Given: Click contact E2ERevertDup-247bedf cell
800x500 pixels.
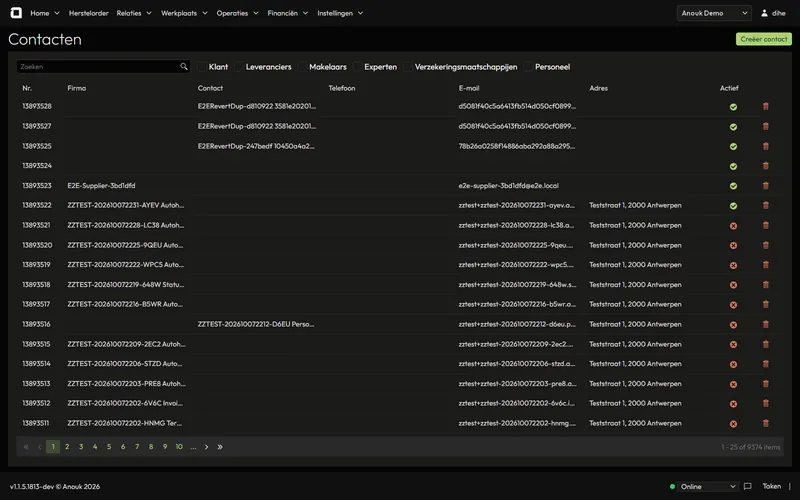Looking at the screenshot, I should [x=256, y=146].
